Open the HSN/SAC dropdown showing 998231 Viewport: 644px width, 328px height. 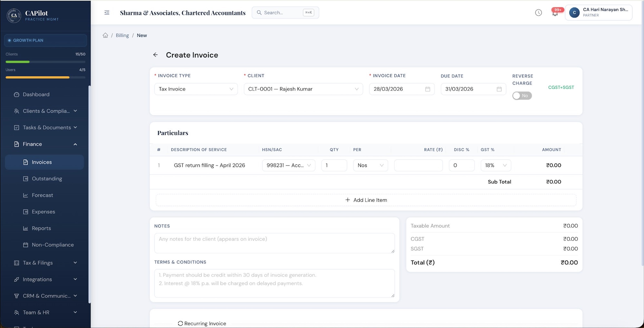coord(288,165)
